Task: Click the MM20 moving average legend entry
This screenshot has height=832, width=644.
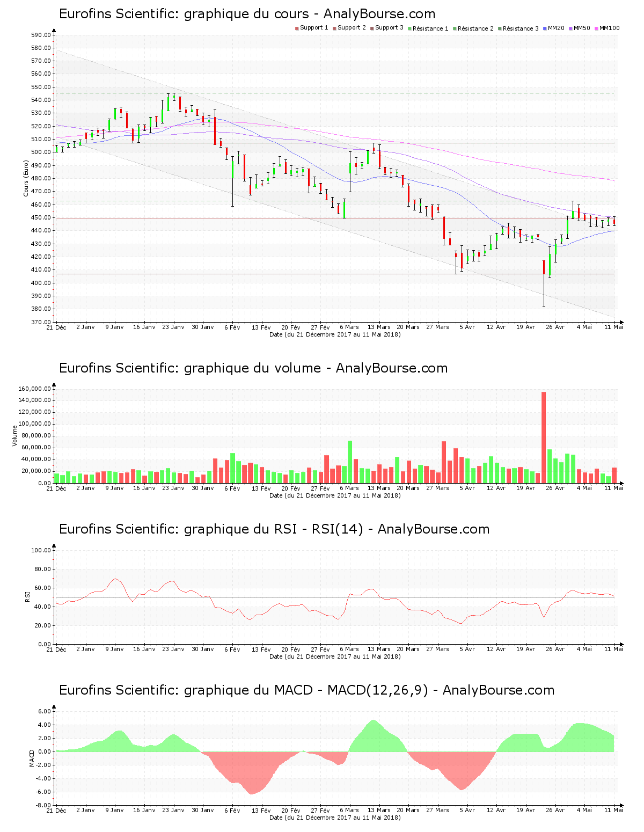Action: tap(554, 28)
